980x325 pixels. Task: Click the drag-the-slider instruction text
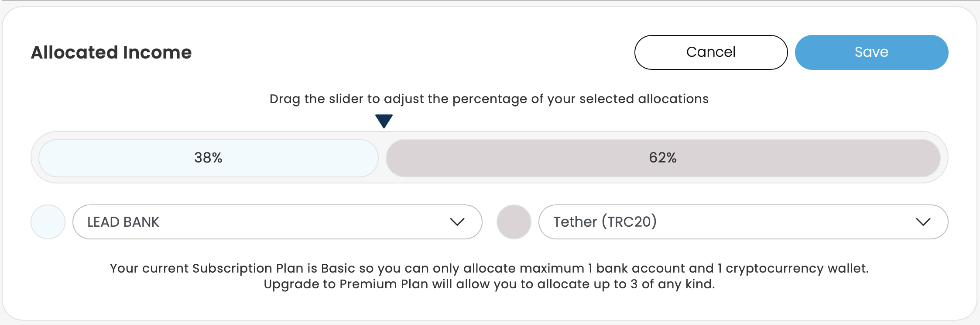click(x=489, y=99)
